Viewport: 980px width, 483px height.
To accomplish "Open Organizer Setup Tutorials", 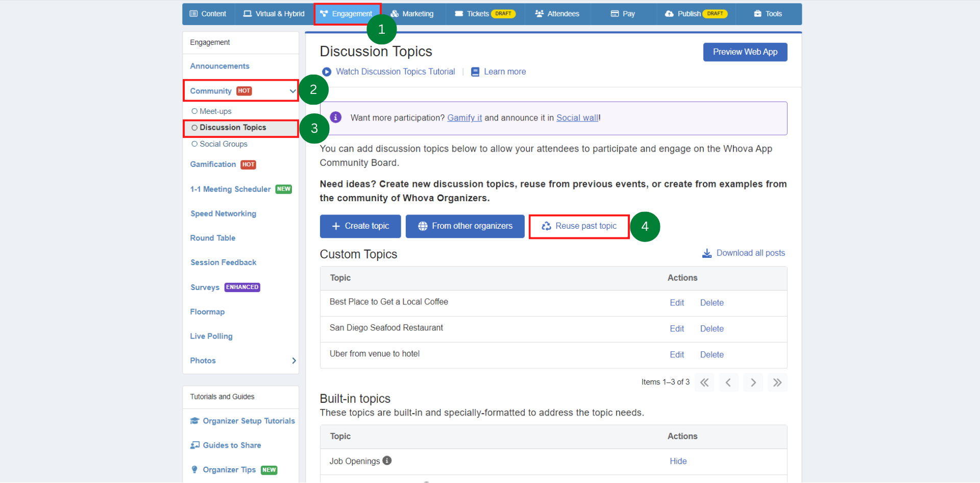I will (249, 421).
